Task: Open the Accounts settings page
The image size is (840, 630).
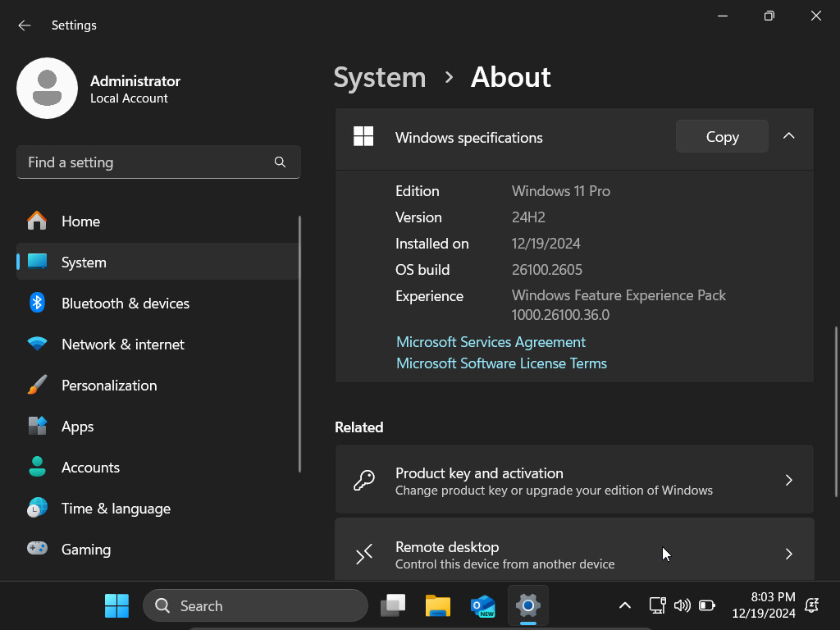Action: (x=158, y=467)
